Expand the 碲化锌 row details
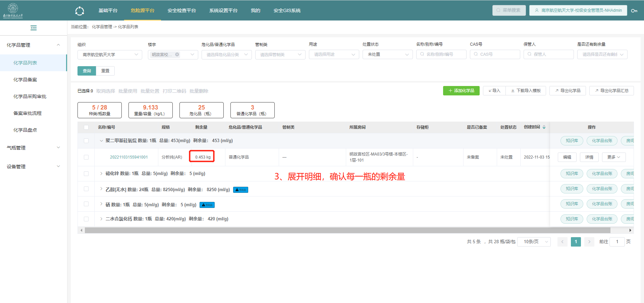 point(101,174)
